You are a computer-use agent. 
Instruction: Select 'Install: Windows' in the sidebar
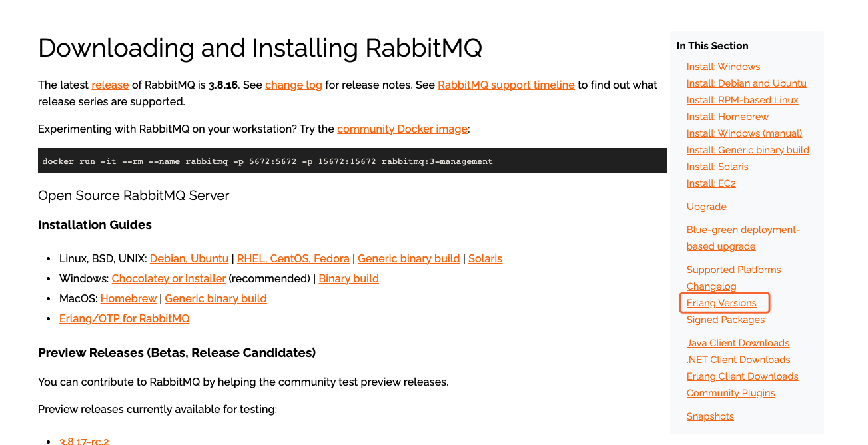(723, 67)
